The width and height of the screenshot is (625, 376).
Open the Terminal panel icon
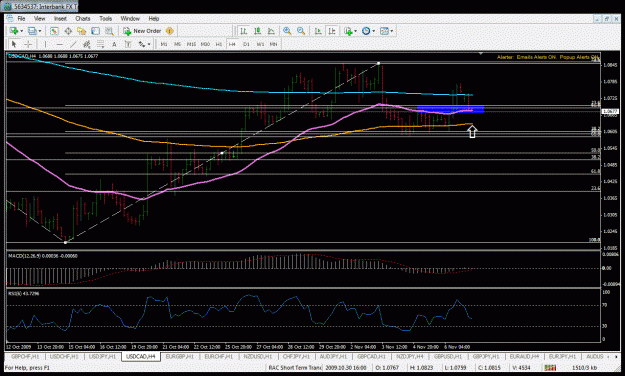(95, 31)
